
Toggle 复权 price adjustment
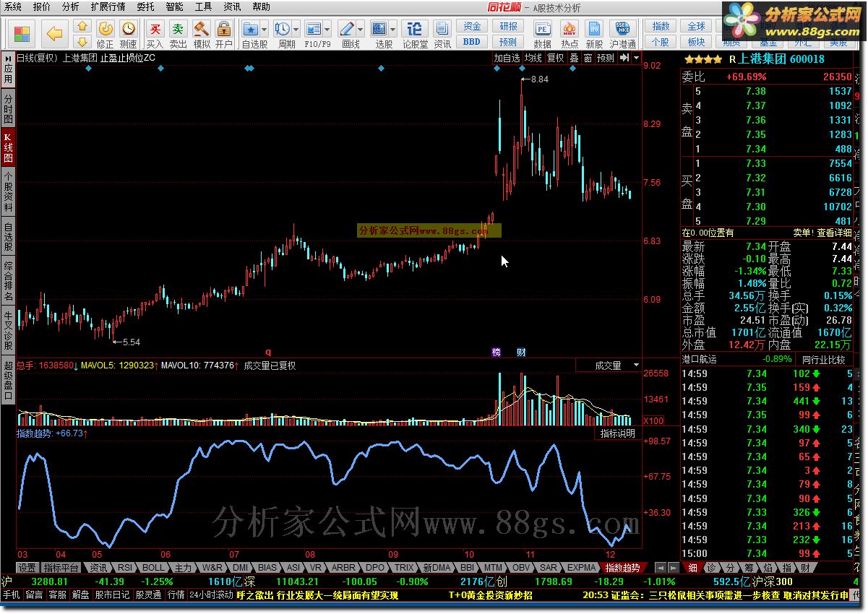click(555, 58)
